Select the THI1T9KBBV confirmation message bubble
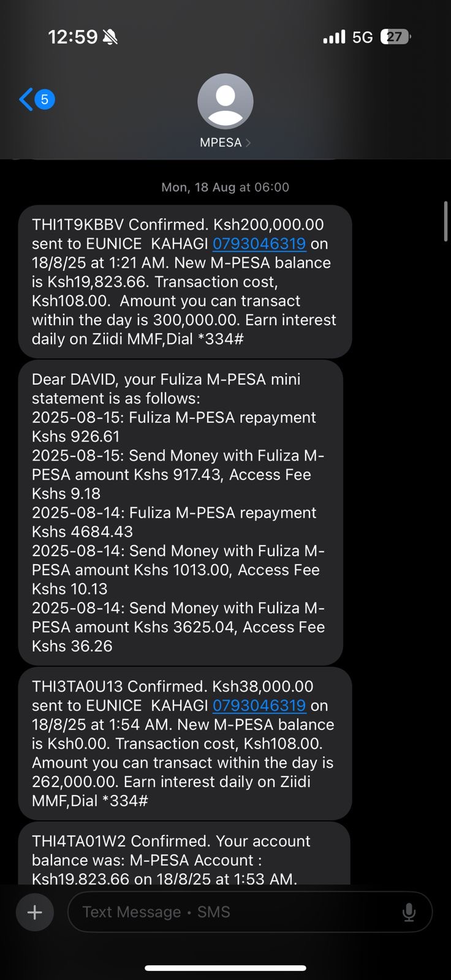 tap(184, 282)
